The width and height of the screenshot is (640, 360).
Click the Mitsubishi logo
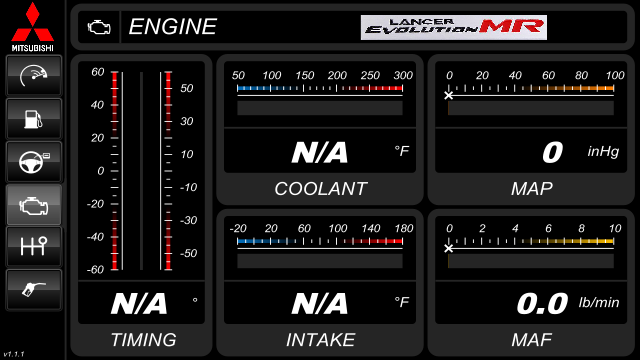pos(33,27)
